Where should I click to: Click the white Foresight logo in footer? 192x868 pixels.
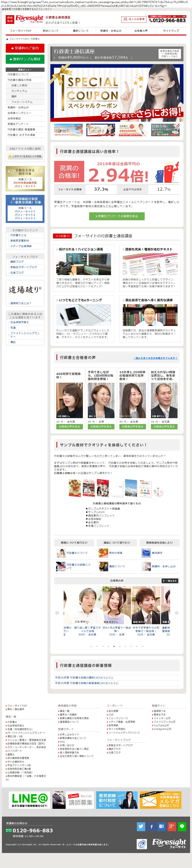[x=169, y=843]
